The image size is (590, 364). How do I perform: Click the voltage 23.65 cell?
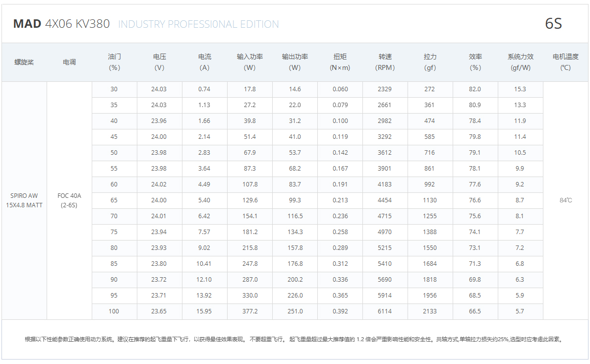coord(160,311)
